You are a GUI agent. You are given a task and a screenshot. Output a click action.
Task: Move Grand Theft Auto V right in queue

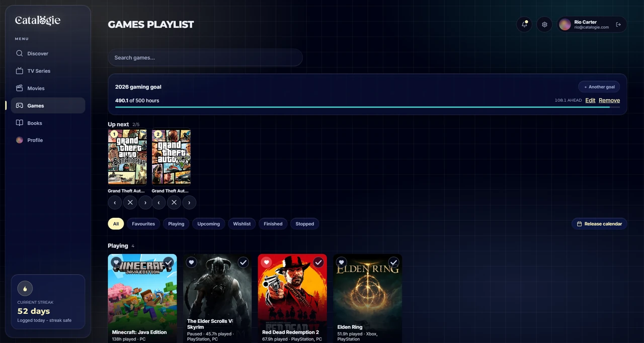pyautogui.click(x=189, y=202)
